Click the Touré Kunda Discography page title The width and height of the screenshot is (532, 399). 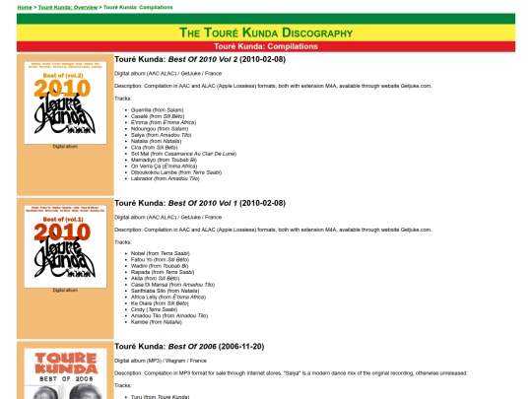tap(266, 33)
